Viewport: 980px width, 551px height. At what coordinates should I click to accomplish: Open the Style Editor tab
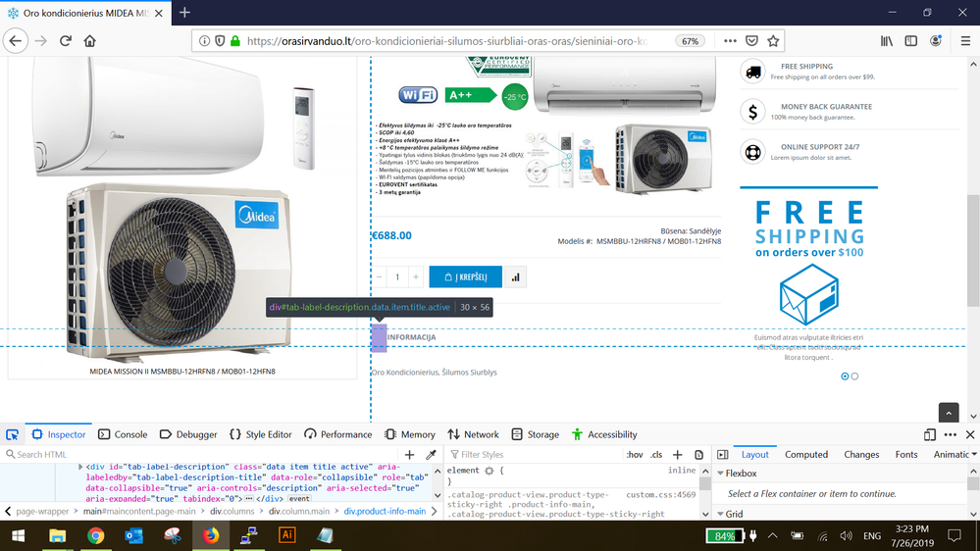(x=261, y=434)
